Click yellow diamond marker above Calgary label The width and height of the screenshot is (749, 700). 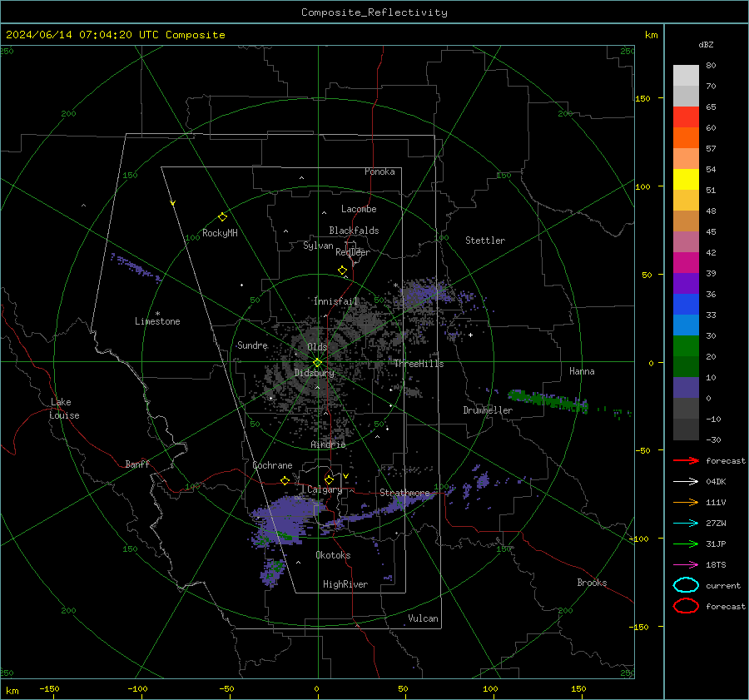(329, 479)
